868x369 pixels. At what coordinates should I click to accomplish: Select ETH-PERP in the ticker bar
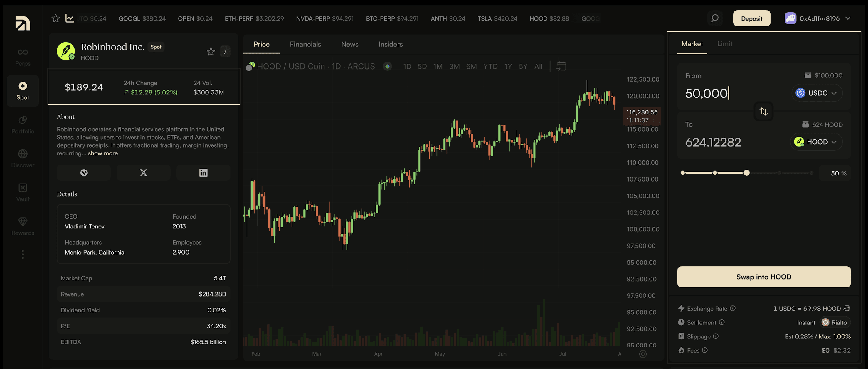254,18
